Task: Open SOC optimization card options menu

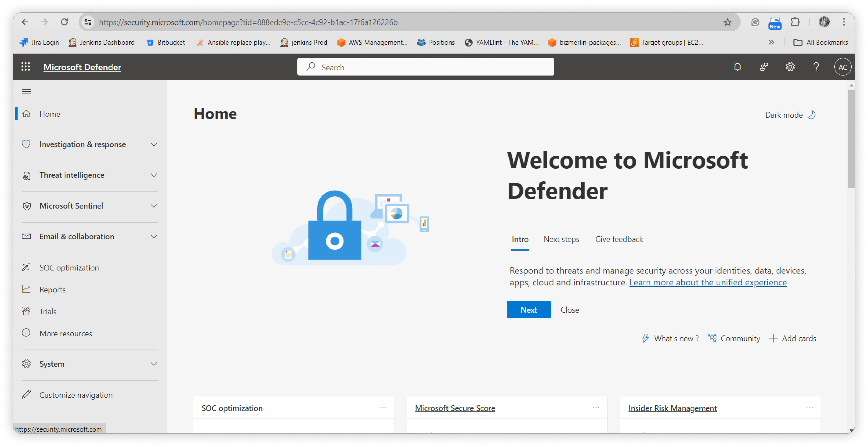Action: click(382, 407)
